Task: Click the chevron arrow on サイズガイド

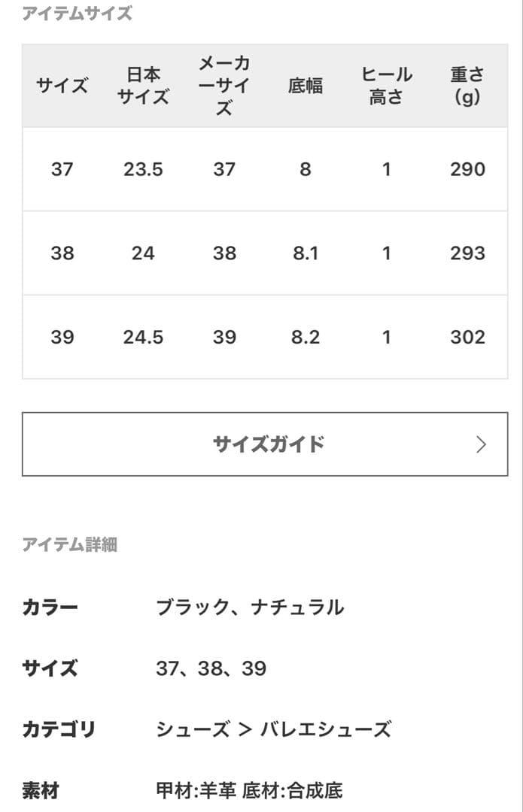Action: coord(479,444)
